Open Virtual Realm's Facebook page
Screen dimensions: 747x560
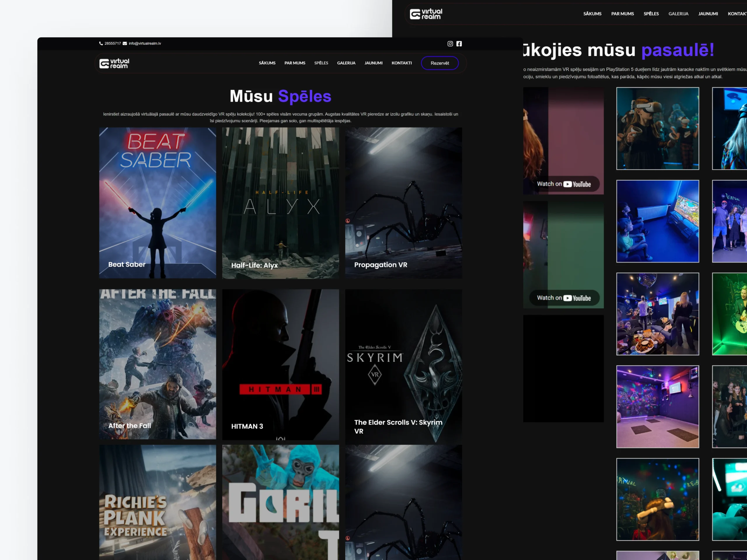pyautogui.click(x=459, y=43)
